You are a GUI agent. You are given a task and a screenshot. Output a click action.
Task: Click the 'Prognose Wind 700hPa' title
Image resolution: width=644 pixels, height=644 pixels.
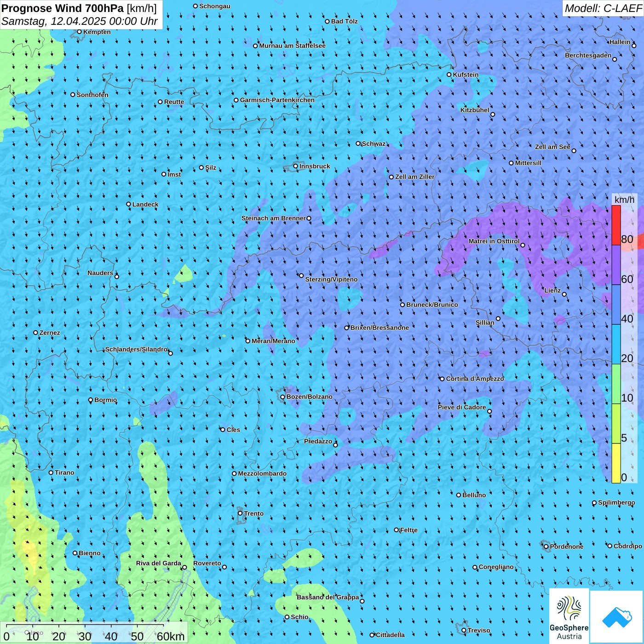pyautogui.click(x=63, y=8)
